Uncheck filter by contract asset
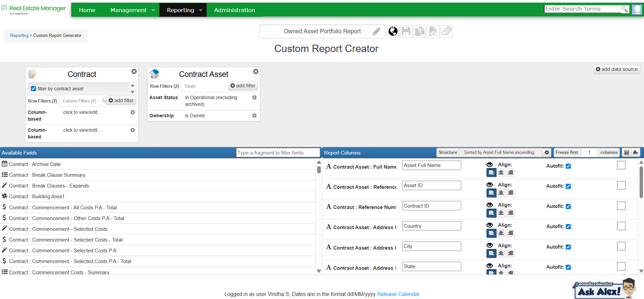 coord(34,89)
